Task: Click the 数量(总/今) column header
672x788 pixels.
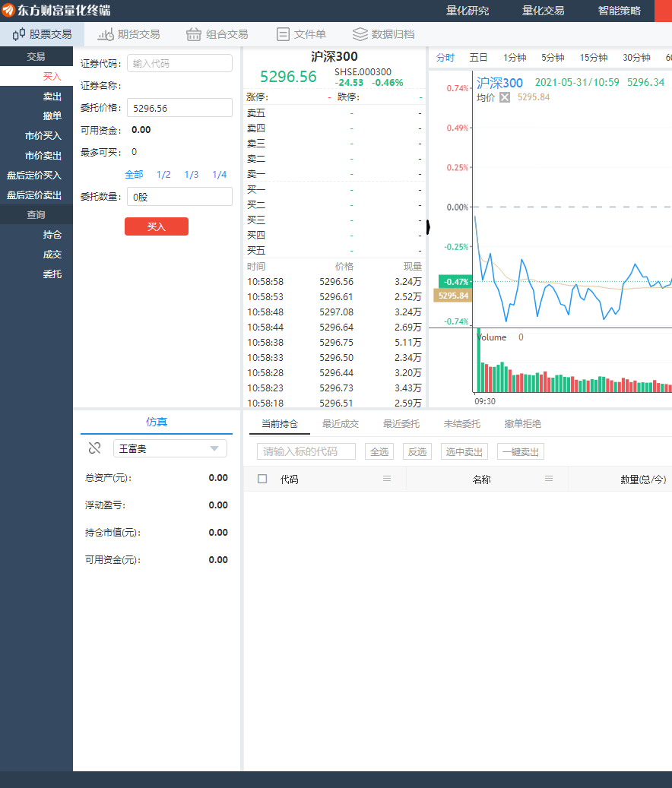Action: [x=643, y=479]
